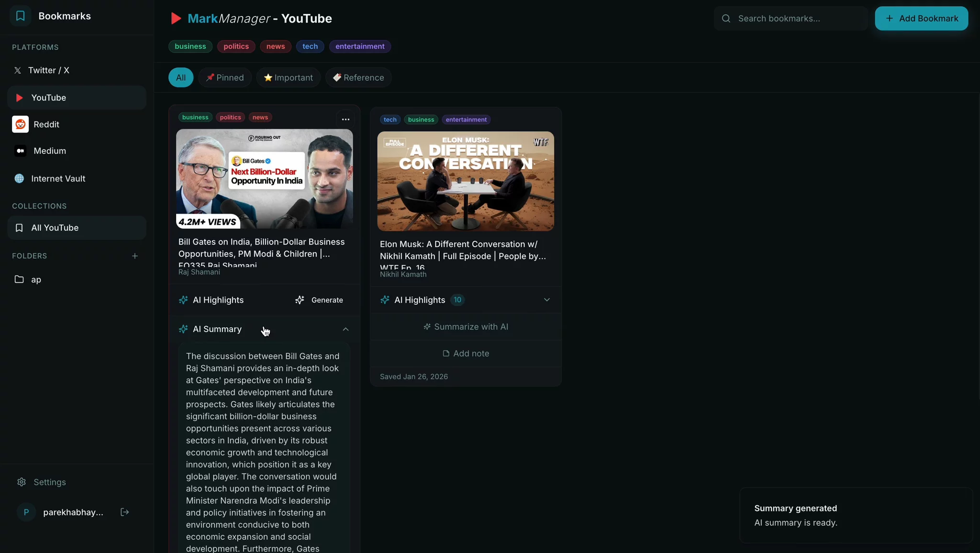Click the AI Highlights count badge 10

(457, 300)
